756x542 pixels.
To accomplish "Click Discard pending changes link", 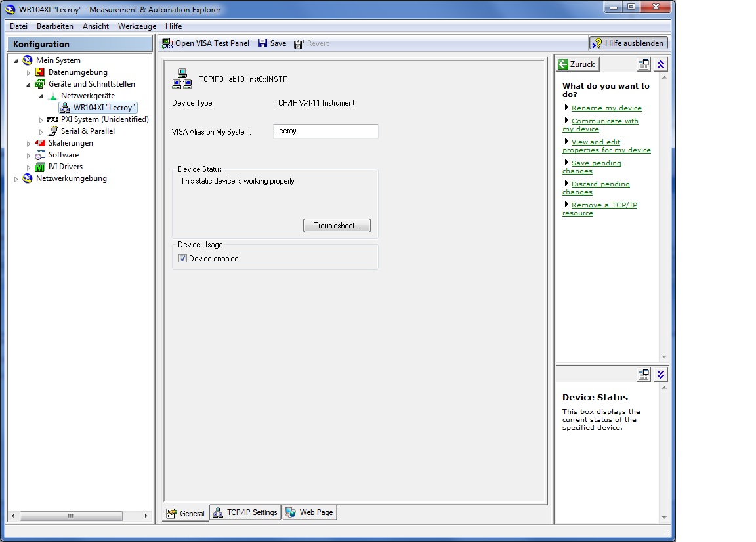I will pos(596,188).
